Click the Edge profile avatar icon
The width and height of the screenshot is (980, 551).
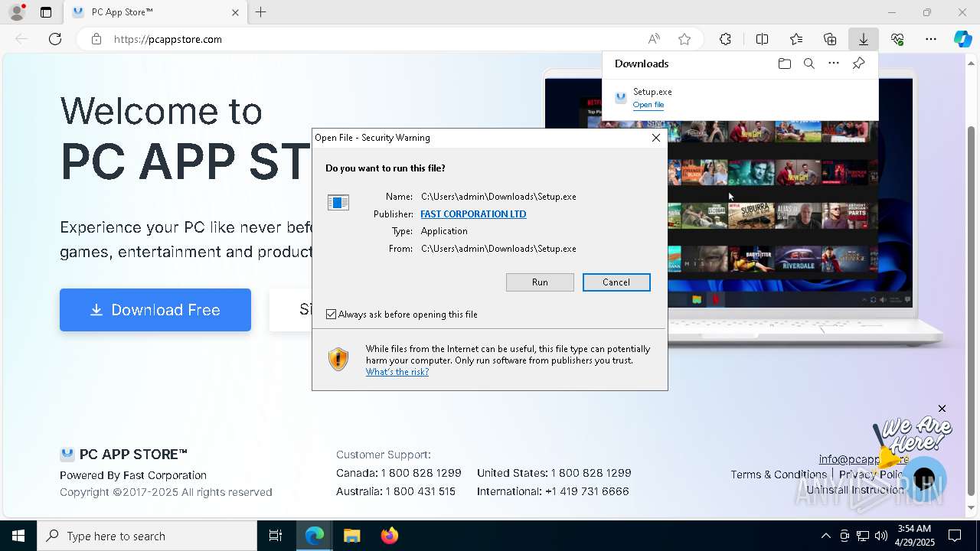click(x=16, y=12)
